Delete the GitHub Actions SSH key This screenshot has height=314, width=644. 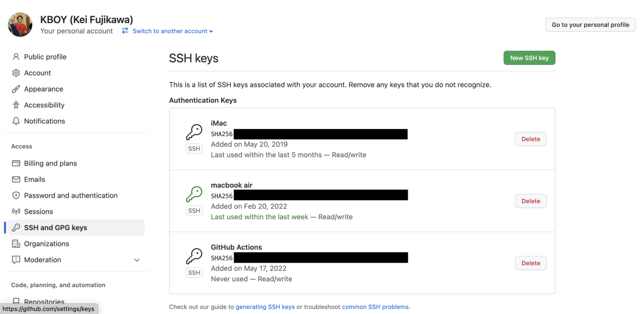(x=531, y=263)
